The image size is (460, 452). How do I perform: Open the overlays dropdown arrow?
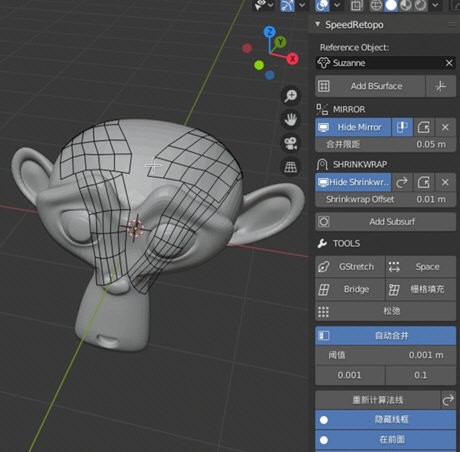pos(337,5)
